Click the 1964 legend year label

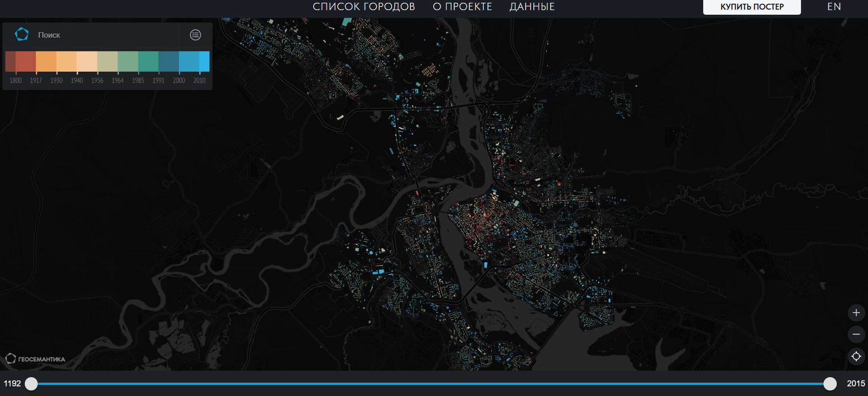tap(118, 80)
